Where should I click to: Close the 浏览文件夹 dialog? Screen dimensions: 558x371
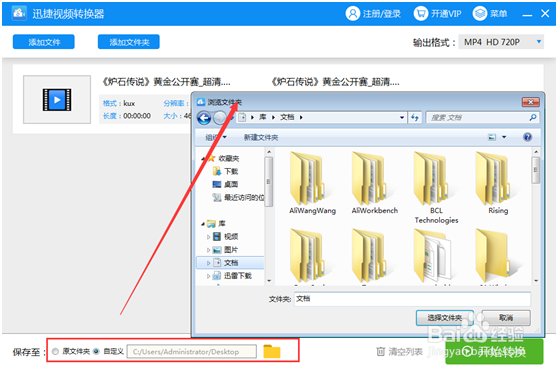(530, 102)
